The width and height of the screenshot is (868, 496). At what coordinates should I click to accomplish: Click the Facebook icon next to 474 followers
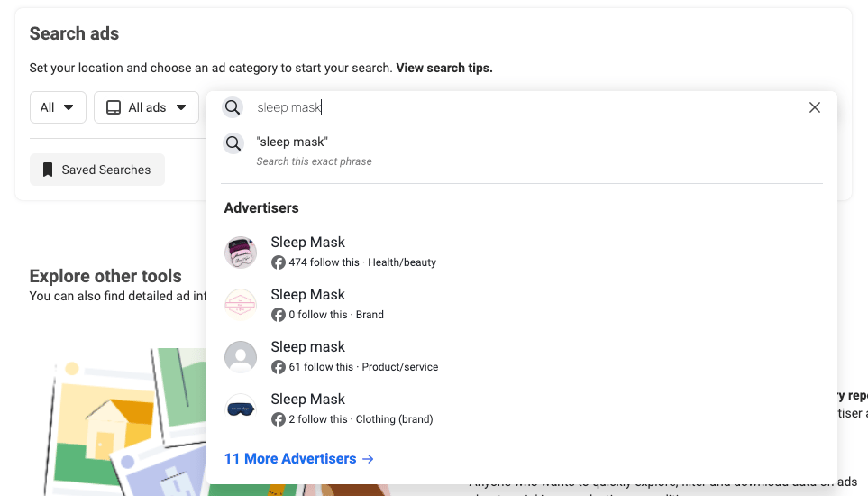point(278,262)
